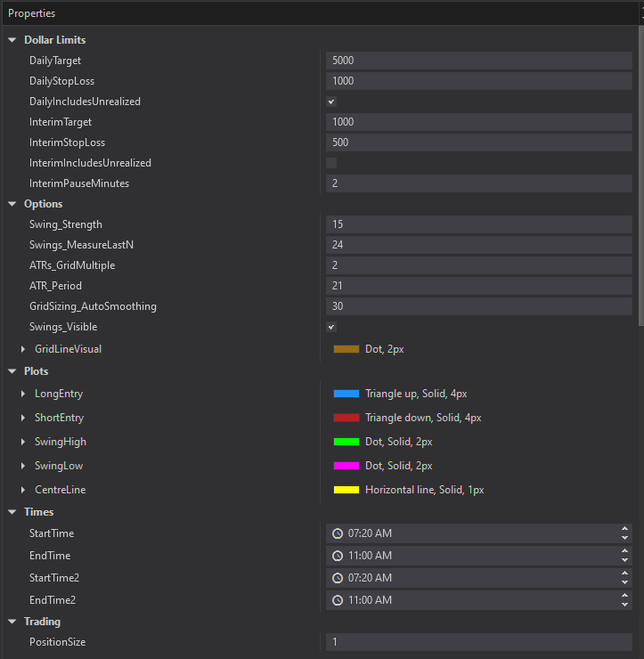Select the PositionSize label
Viewport: 644px width, 659px height.
57,642
